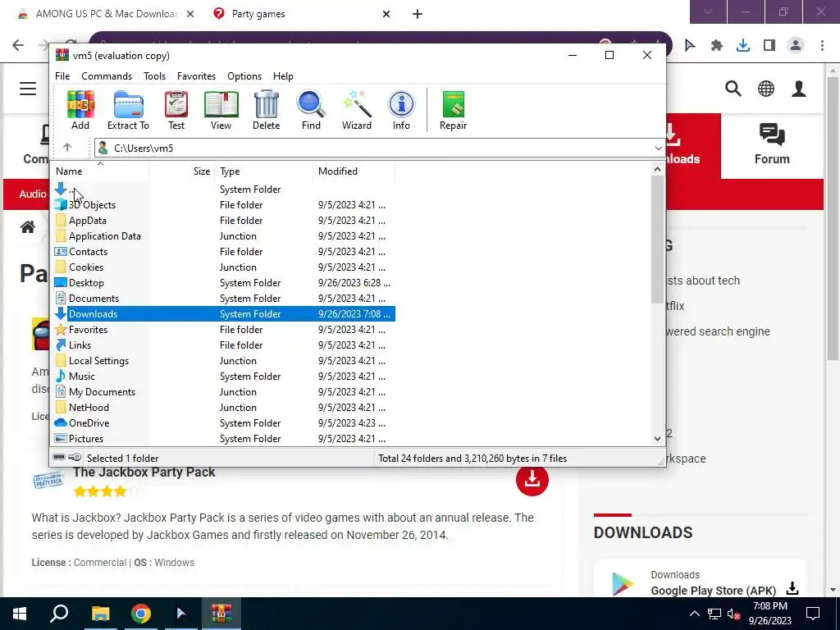This screenshot has width=840, height=630.
Task: Toggle Chrome side panel icon
Action: (x=769, y=45)
